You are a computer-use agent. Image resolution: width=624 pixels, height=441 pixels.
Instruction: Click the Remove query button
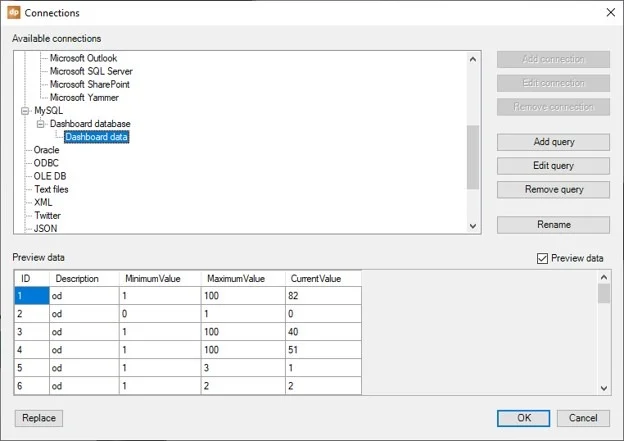(553, 190)
